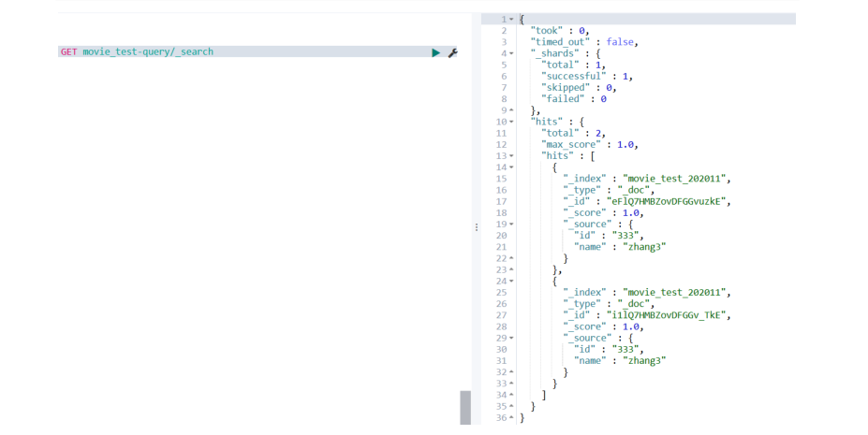The width and height of the screenshot is (868, 435).
Task: Click the "max_score" : 1.0 line
Action: point(590,145)
